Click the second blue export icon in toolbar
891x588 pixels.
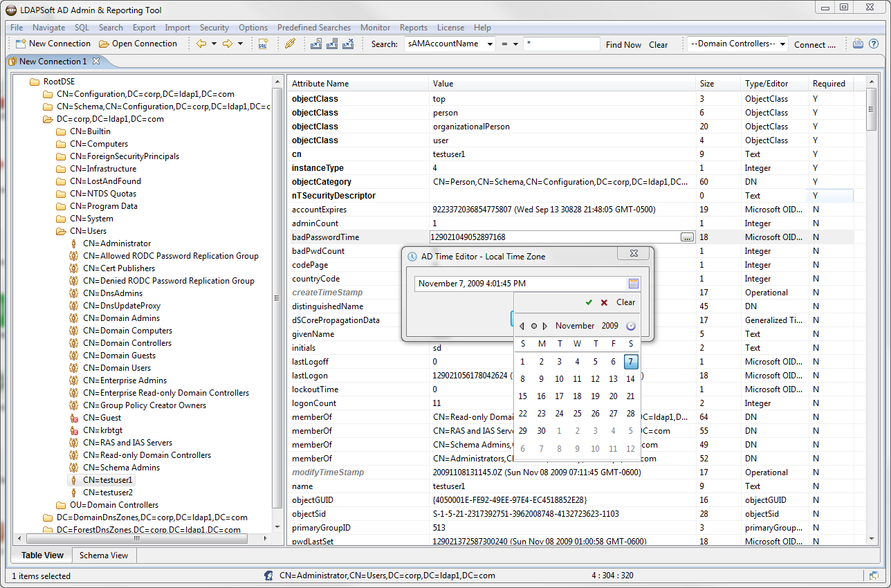coord(331,44)
